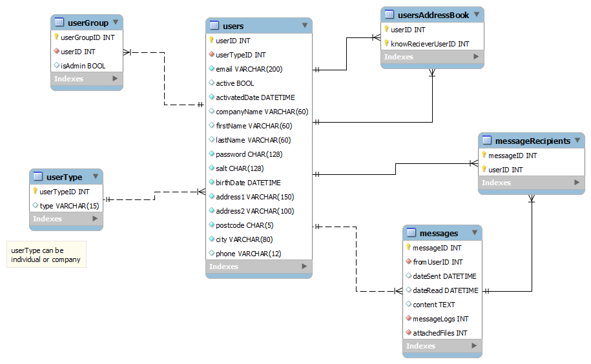
Task: Click the userGroup table icon
Action: [x=59, y=23]
